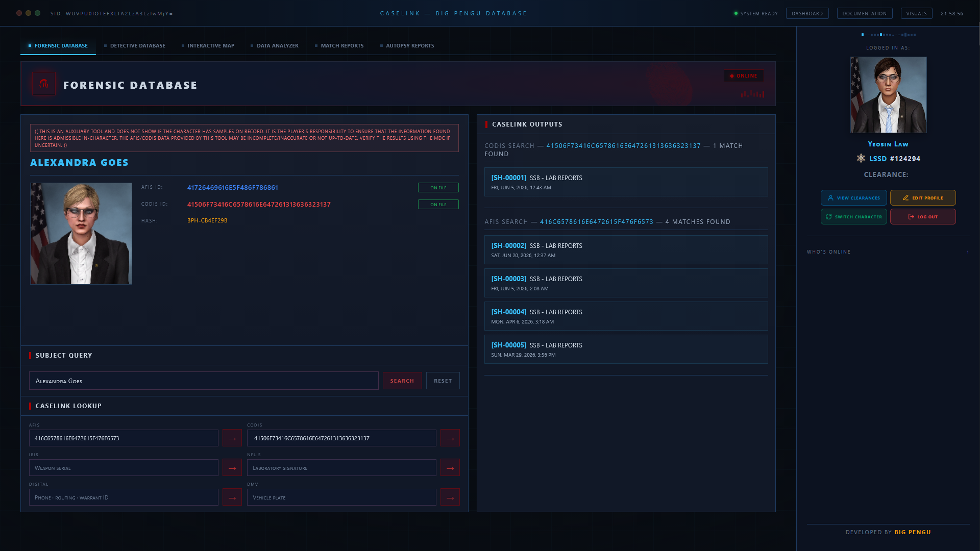Select the Forensic Database tab
This screenshot has height=551, width=980.
click(x=58, y=46)
